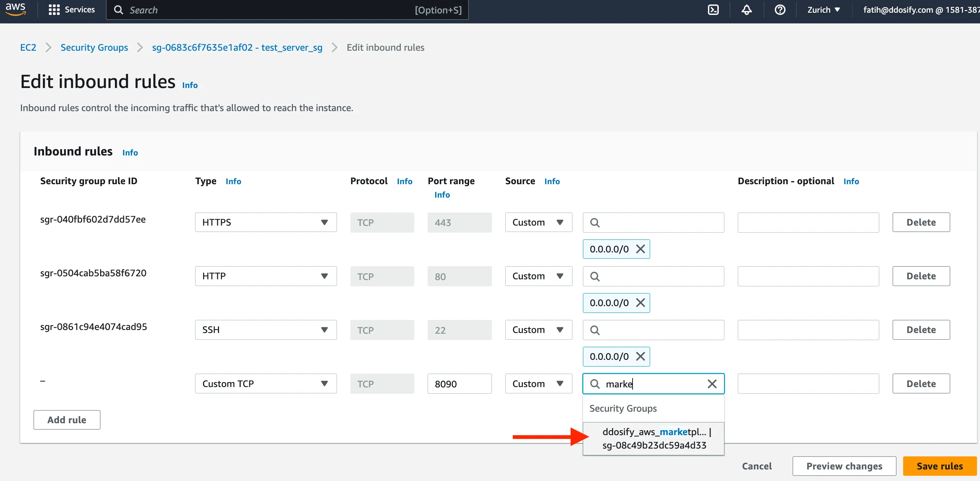Click the source search field for HTTPS rule
This screenshot has width=980, height=481.
tap(653, 223)
